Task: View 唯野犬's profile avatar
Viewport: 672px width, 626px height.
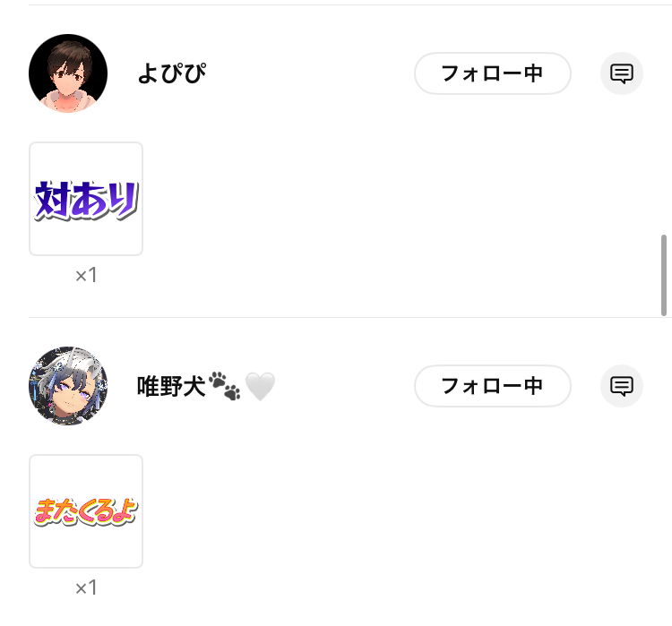Action: (68, 386)
